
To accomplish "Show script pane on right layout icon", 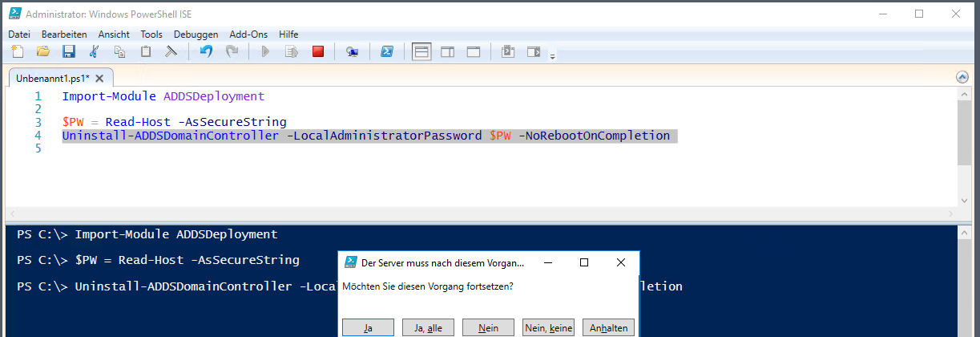I will click(448, 52).
